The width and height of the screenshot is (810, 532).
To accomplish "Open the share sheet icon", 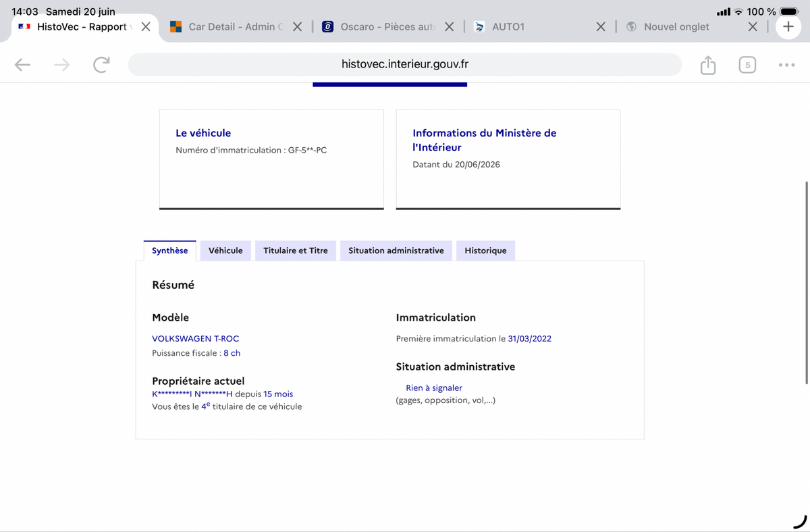I will (x=707, y=65).
